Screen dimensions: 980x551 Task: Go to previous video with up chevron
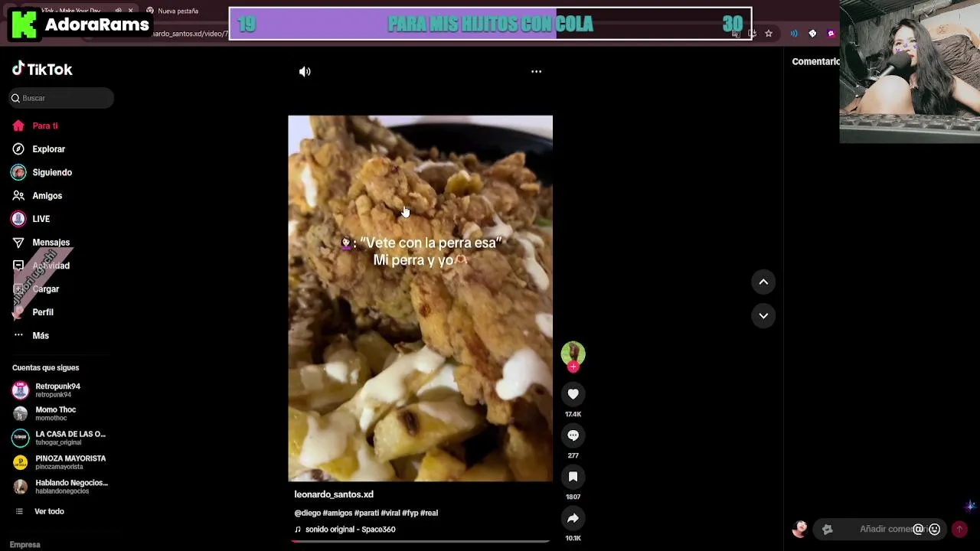point(763,282)
